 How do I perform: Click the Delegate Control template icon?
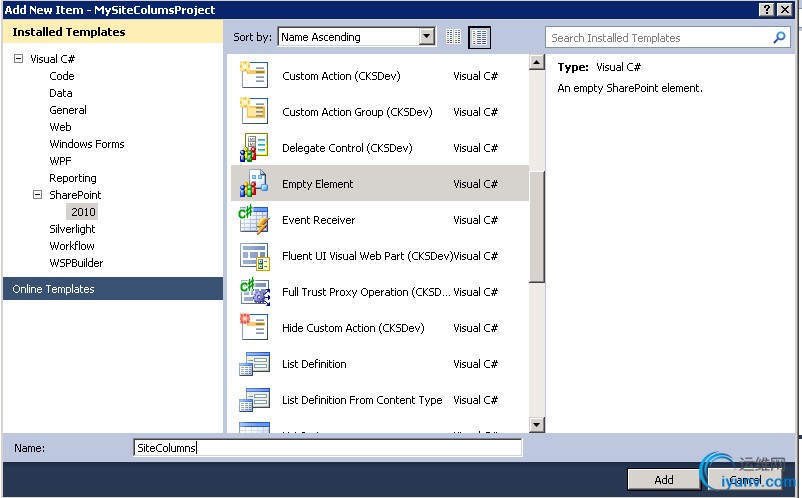click(x=254, y=147)
